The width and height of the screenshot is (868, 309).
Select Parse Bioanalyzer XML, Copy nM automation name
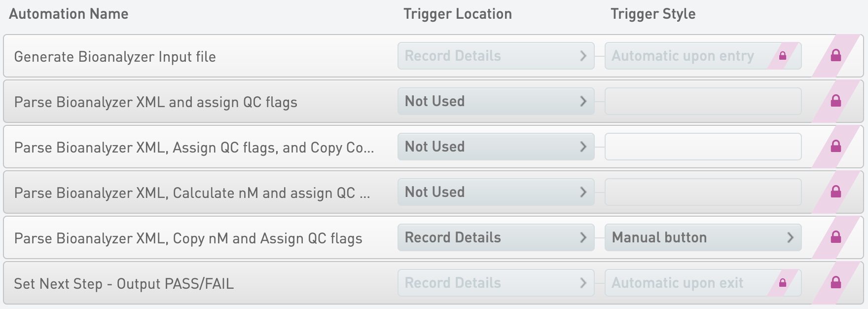188,238
